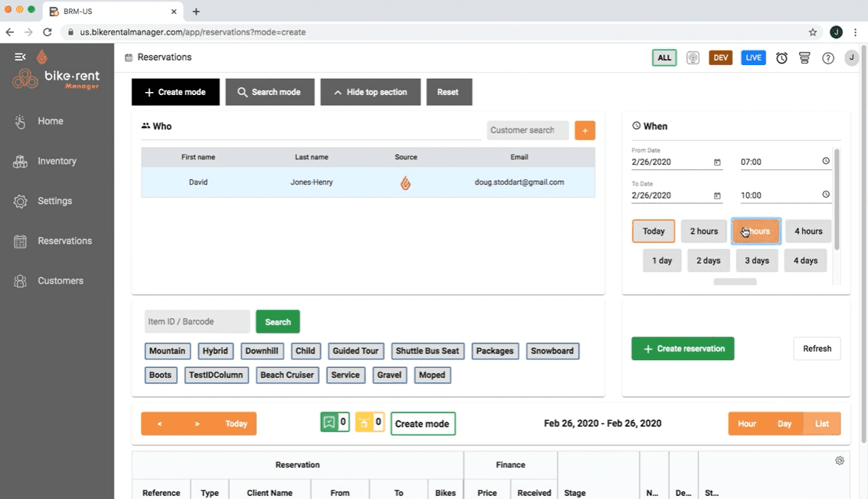This screenshot has height=499, width=868.
Task: Open the user avatar J menu
Action: coord(851,57)
